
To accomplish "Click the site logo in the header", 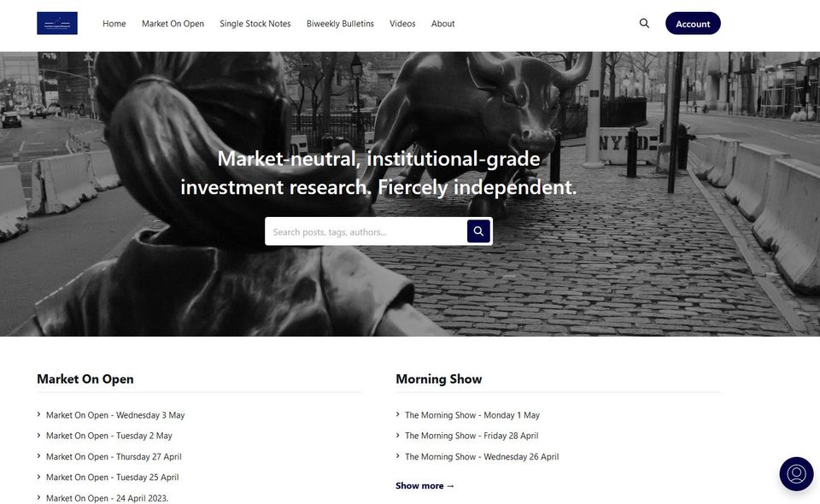I will pyautogui.click(x=57, y=23).
